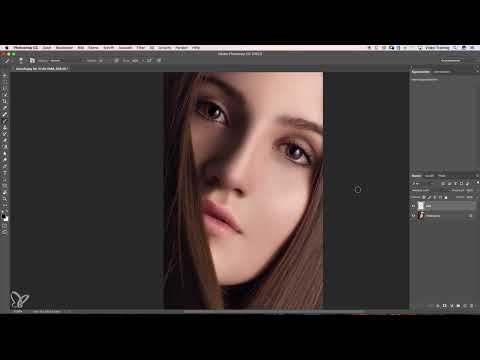Hide the top transparent layer
Screen dimensions: 480x360
[x=414, y=206]
